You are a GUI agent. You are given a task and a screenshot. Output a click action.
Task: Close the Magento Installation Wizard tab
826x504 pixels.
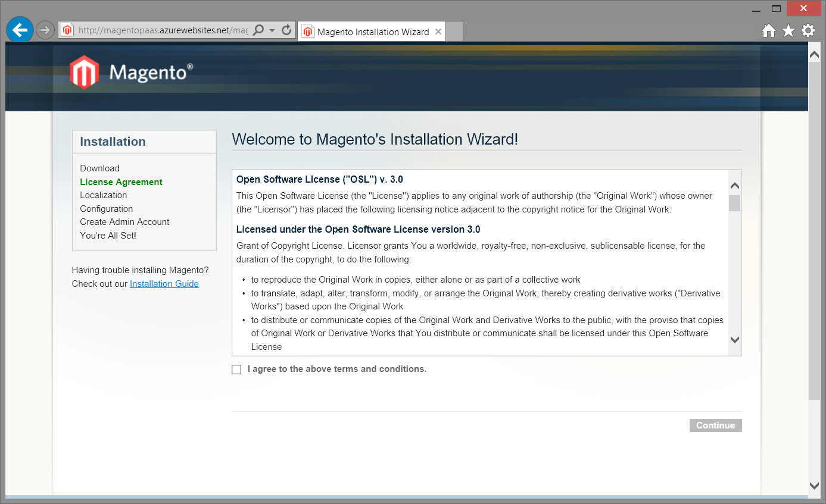(x=438, y=32)
